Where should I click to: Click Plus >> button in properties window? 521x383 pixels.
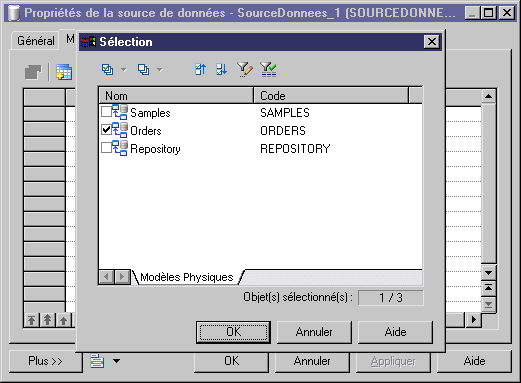point(45,361)
